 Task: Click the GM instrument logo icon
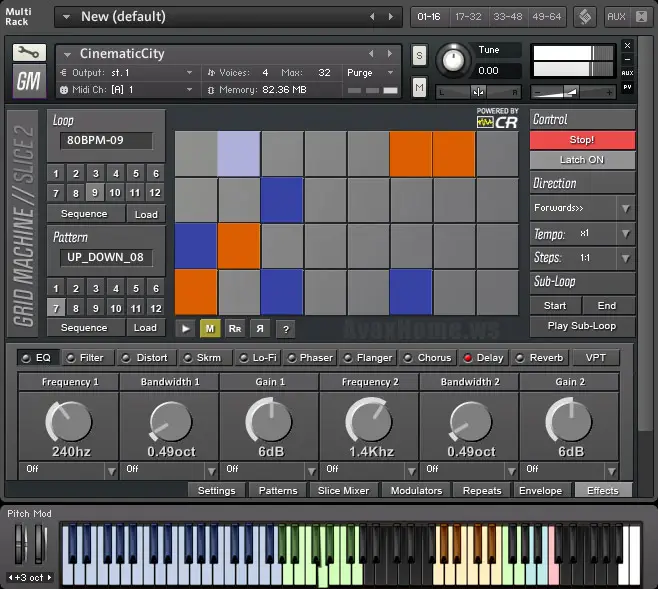coord(29,81)
